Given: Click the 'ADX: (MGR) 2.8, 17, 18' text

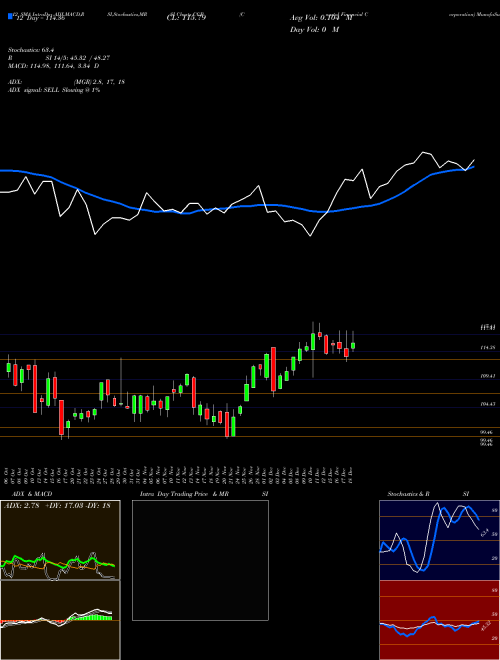Looking at the screenshot, I should tap(66, 82).
